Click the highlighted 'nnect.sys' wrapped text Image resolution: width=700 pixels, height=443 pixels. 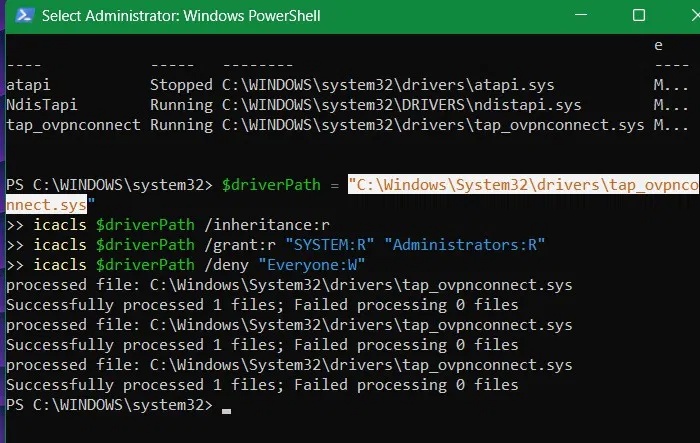(46, 205)
